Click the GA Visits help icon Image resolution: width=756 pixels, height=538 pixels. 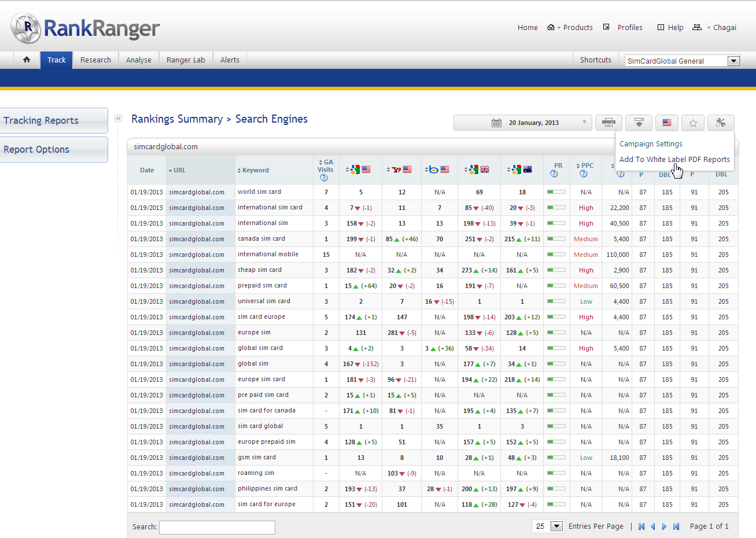324,178
